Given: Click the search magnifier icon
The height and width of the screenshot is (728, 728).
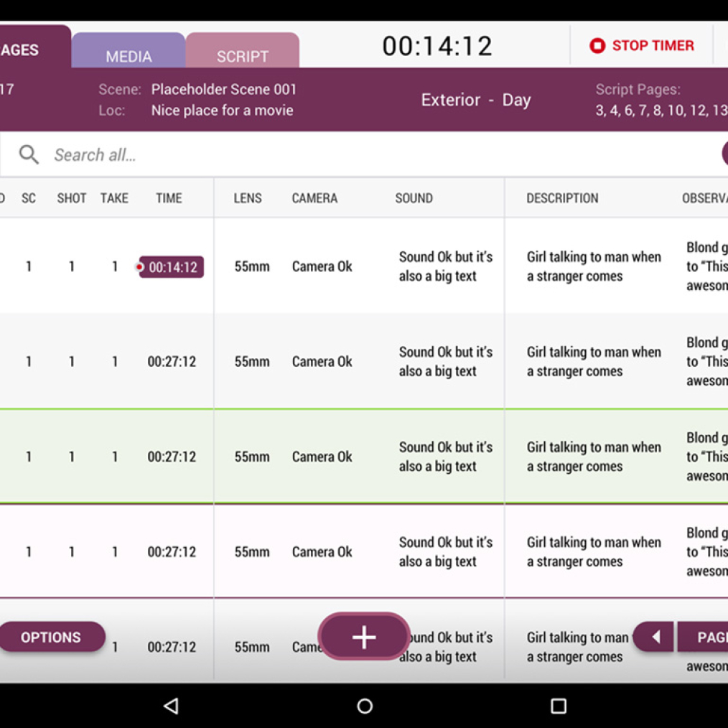Looking at the screenshot, I should tap(29, 154).
